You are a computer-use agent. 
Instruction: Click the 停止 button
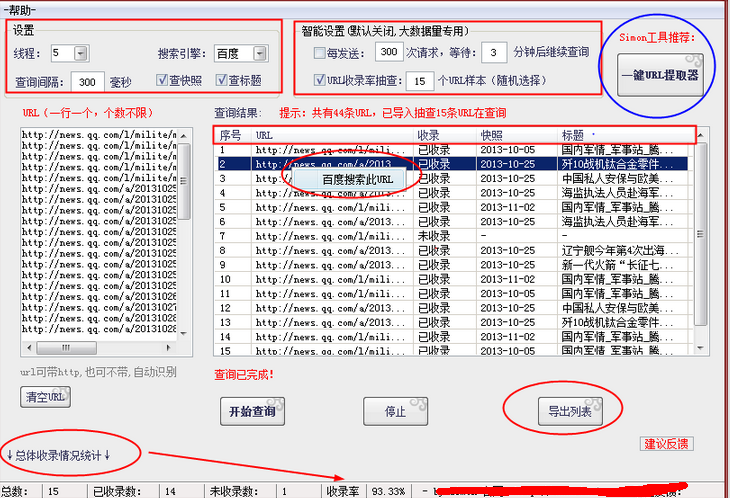click(x=395, y=411)
